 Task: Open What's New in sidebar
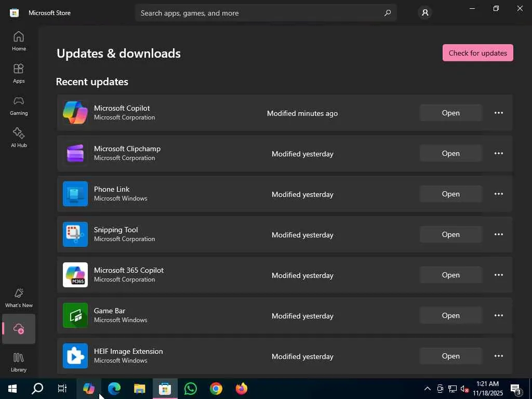(x=19, y=298)
